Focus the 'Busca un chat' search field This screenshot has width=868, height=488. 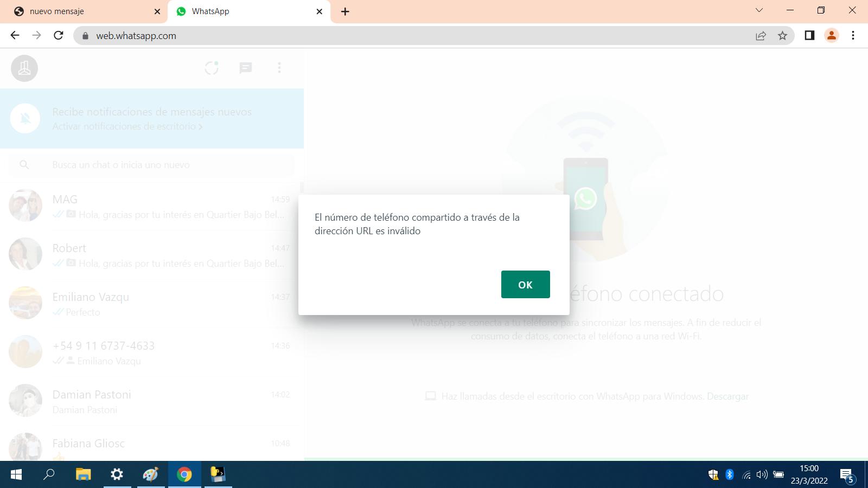152,165
